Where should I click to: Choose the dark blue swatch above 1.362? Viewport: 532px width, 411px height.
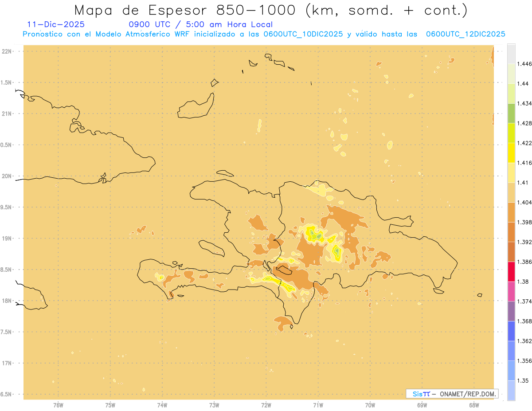[x=511, y=331]
